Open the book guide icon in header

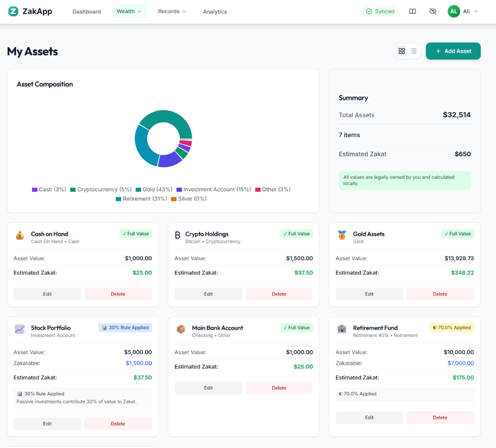tap(412, 11)
